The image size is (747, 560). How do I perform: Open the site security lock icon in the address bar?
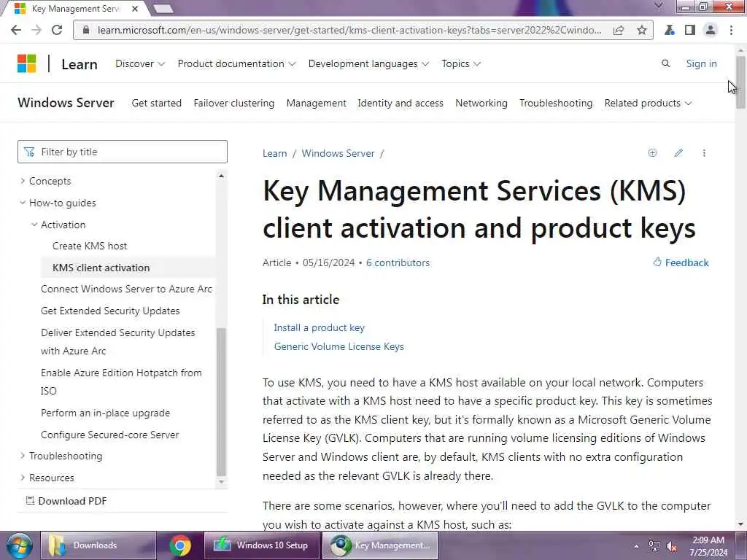(x=86, y=30)
